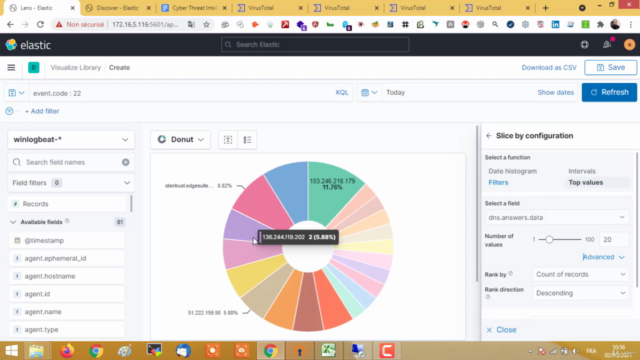
Task: Select the Filters function
Action: (x=498, y=182)
